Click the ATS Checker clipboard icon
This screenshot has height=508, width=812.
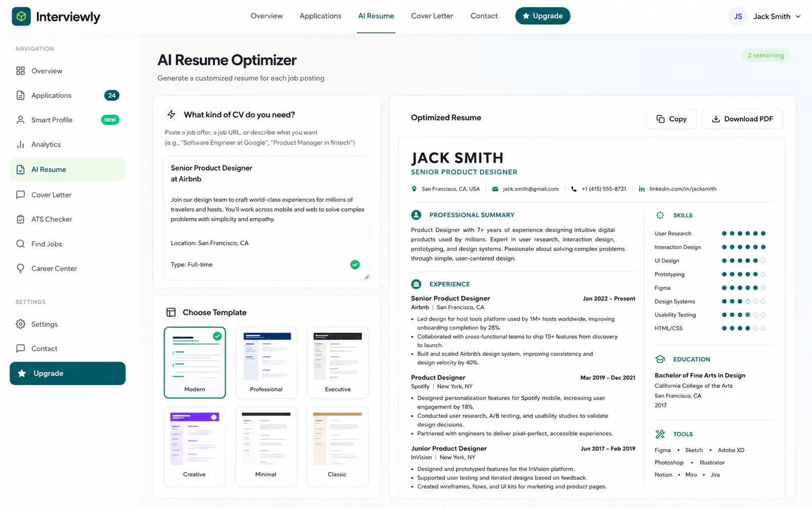coord(20,219)
